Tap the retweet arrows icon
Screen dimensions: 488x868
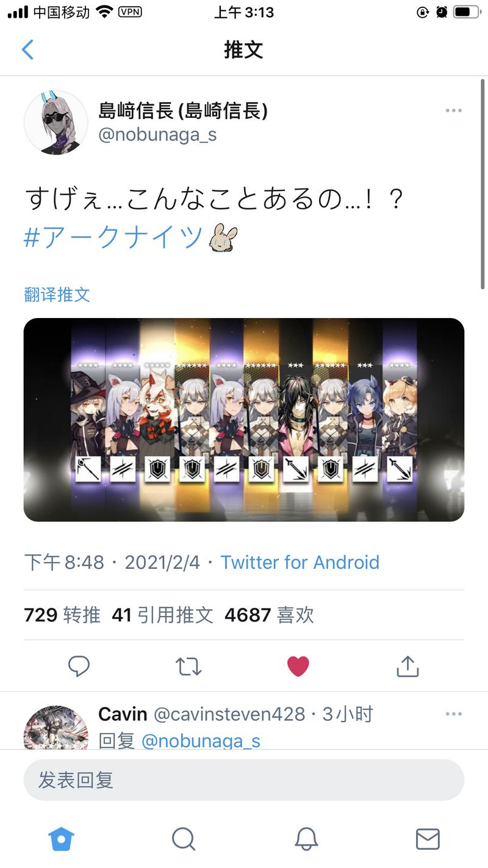point(188,666)
